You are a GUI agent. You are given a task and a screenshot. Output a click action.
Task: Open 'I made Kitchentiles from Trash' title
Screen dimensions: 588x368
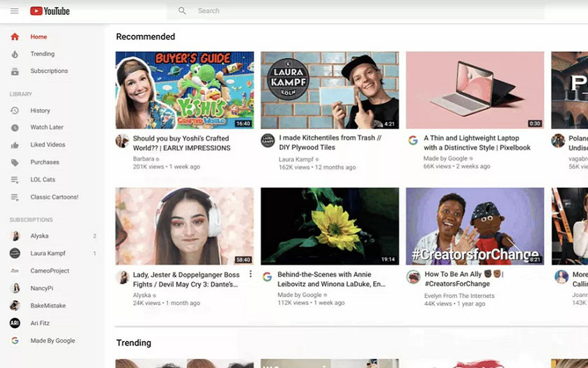(330, 143)
